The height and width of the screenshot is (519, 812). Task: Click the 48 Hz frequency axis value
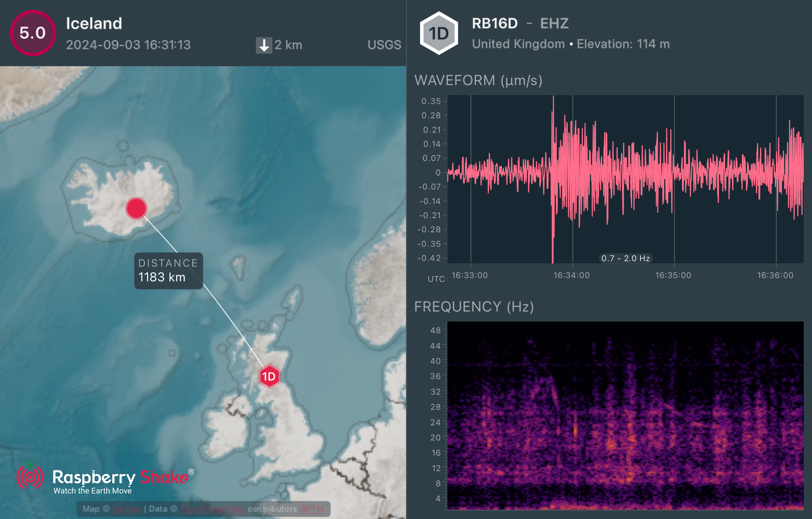pos(436,330)
